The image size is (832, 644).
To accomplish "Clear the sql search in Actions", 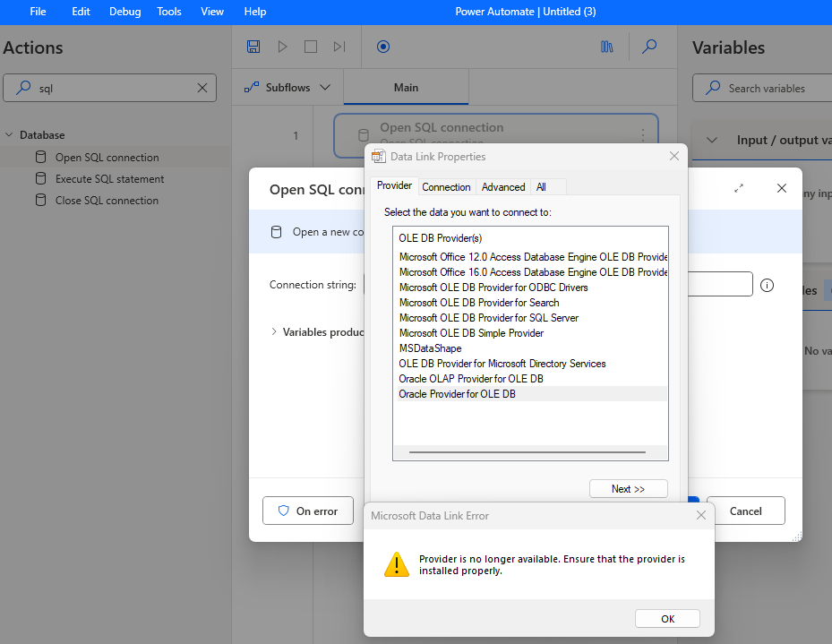I will (x=202, y=88).
